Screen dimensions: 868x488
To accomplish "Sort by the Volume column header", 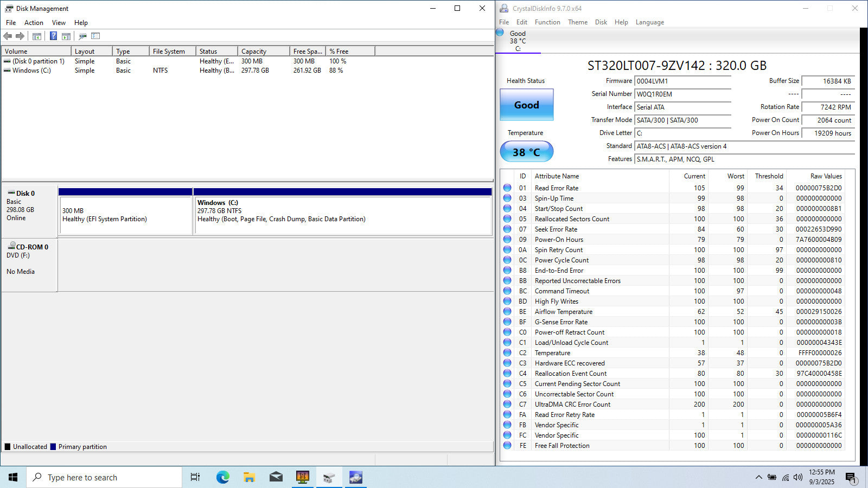I will (36, 52).
